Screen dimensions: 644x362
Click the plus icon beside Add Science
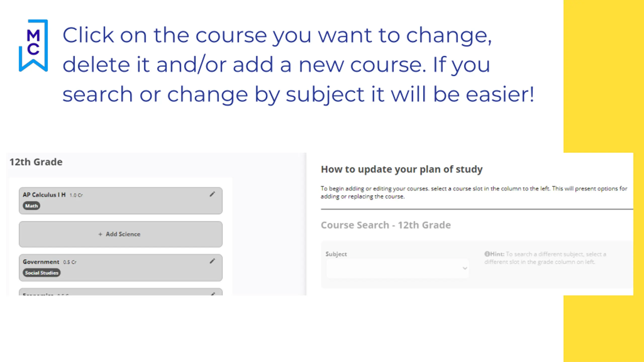[100, 234]
